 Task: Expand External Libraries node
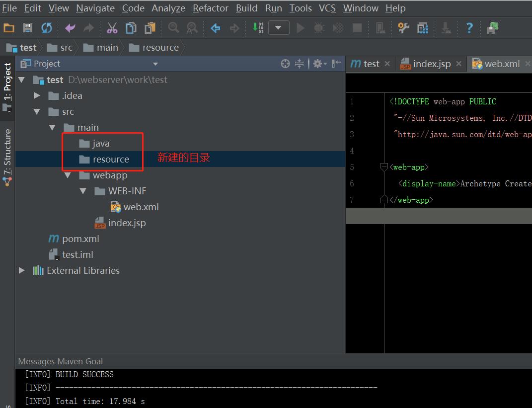coord(22,270)
